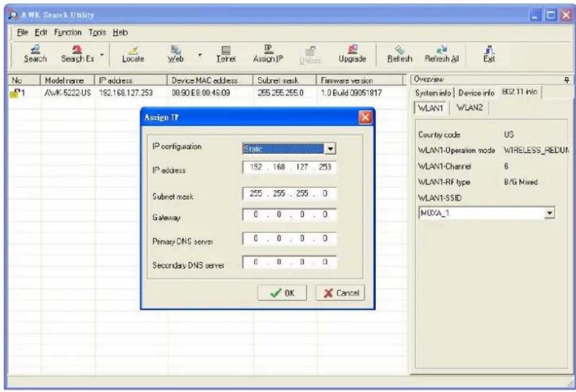
Task: Click the Telnet toolbar icon
Action: click(226, 54)
